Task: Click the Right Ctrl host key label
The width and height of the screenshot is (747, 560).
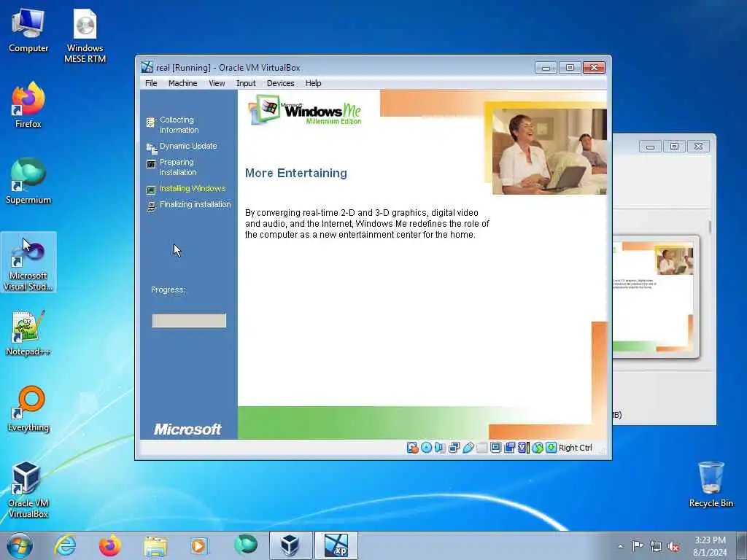Action: (575, 448)
